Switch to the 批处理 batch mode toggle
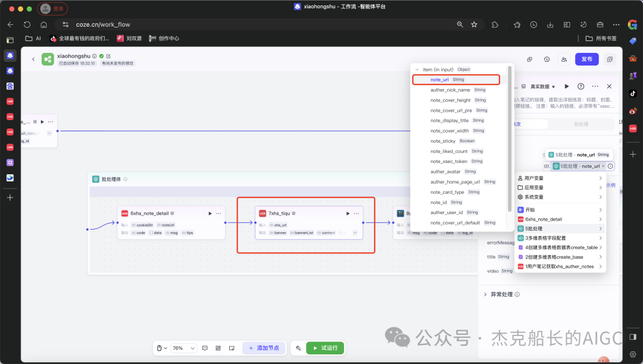The image size is (643, 364). click(581, 124)
